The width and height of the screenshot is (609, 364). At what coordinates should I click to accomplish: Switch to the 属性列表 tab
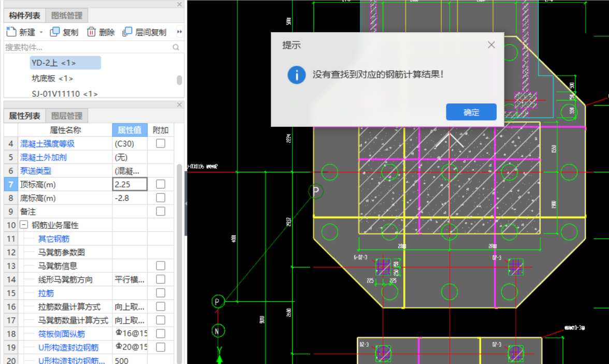pos(25,116)
